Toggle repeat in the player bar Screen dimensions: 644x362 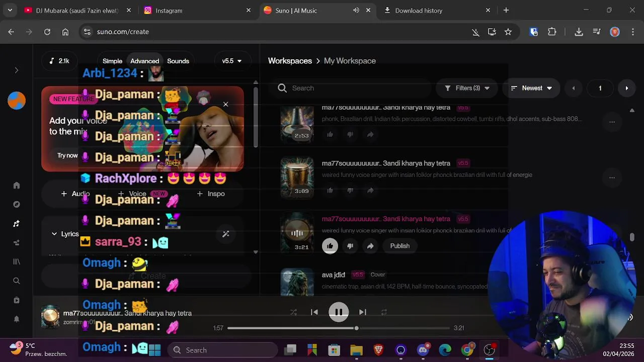tap(384, 312)
